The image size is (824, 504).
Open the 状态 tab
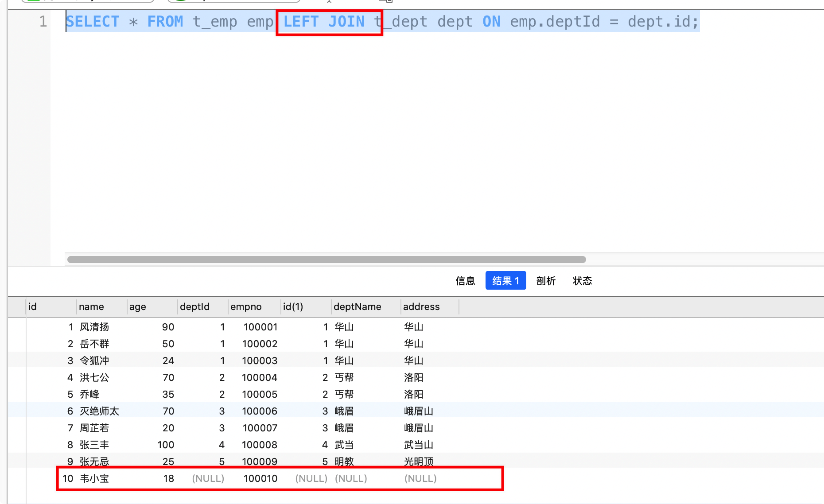point(582,281)
